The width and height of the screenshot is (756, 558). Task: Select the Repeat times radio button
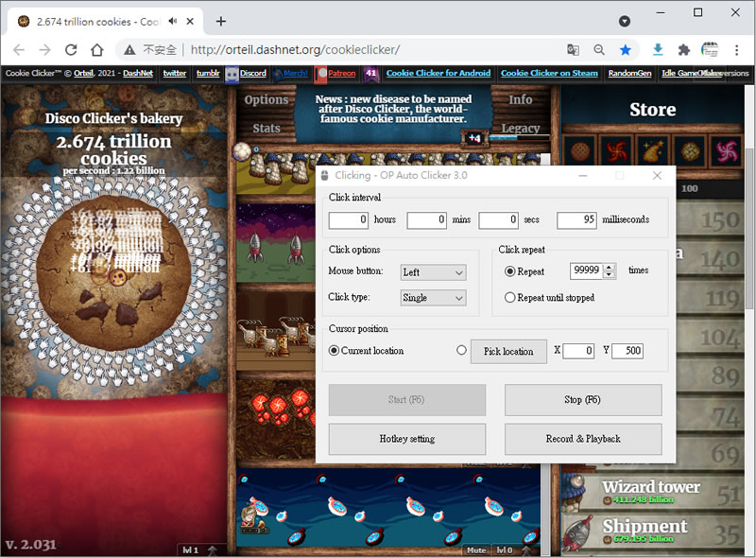click(x=509, y=271)
